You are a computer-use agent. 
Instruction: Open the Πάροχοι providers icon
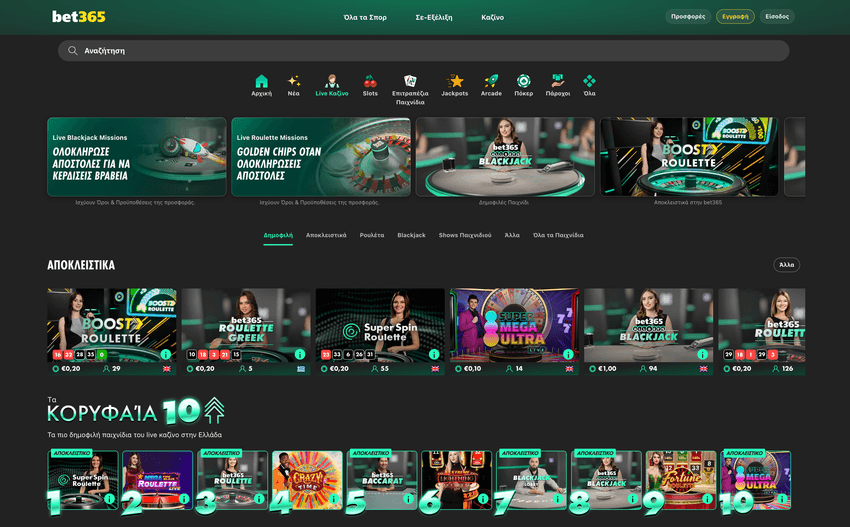[x=558, y=81]
